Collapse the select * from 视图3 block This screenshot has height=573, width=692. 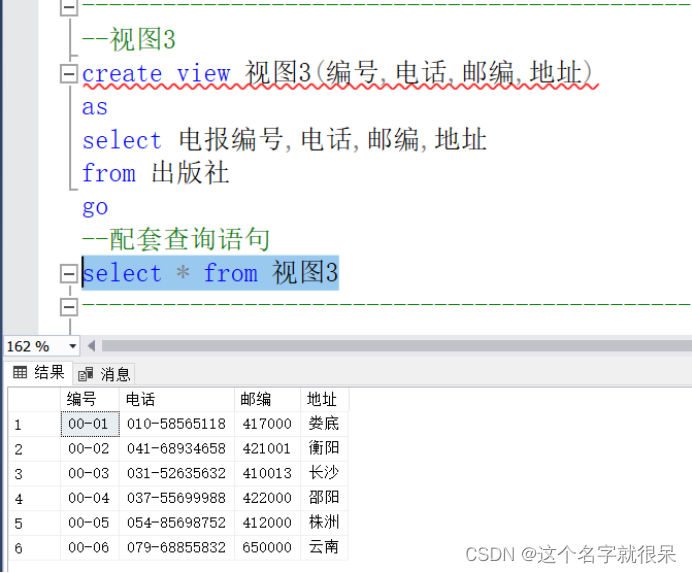[68, 274]
